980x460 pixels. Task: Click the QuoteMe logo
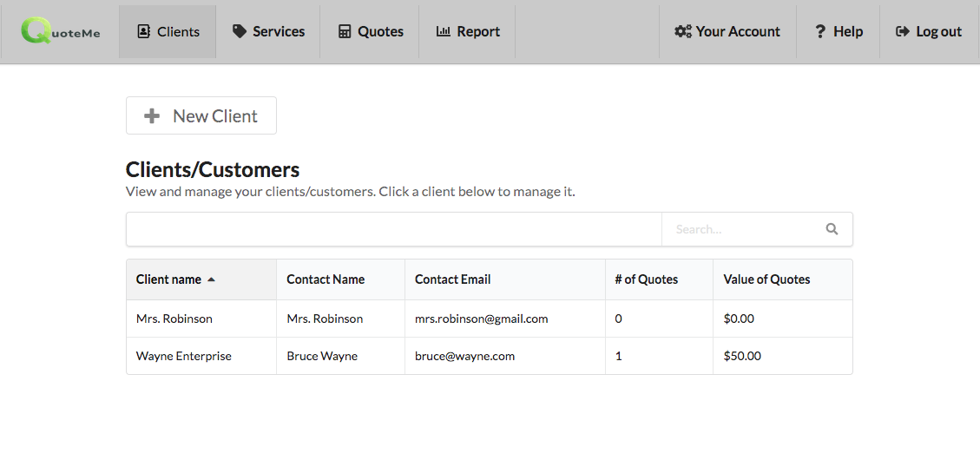(x=60, y=31)
